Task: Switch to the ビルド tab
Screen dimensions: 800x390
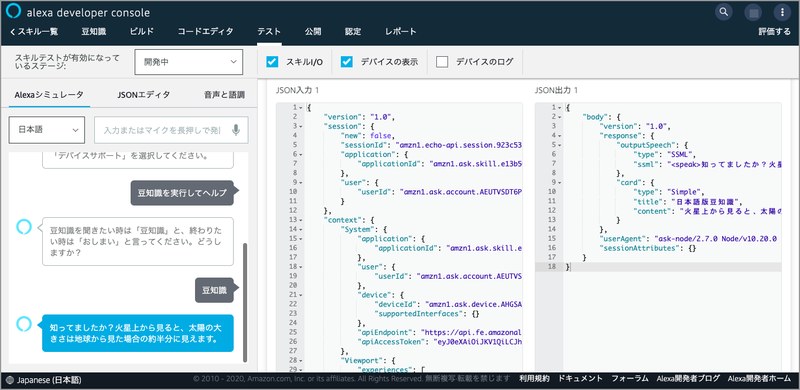Action: point(141,32)
